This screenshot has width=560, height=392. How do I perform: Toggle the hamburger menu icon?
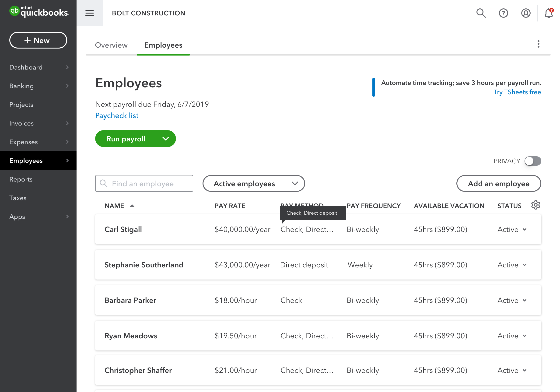tap(90, 13)
